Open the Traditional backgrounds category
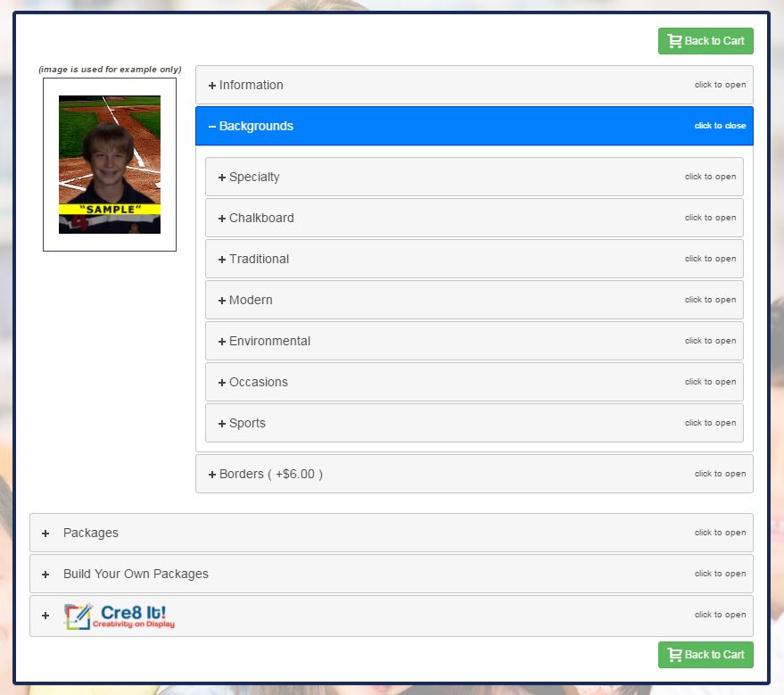This screenshot has width=784, height=695. click(259, 260)
